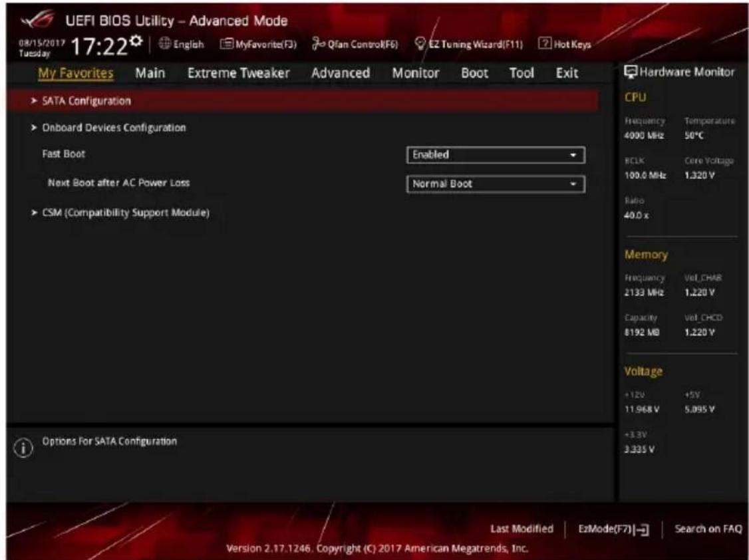749x560 pixels.
Task: Click Last Modified button
Action: click(522, 529)
